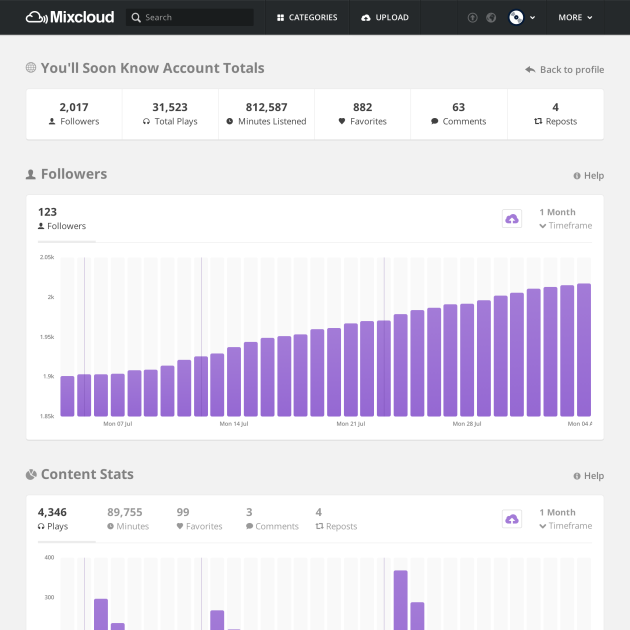Image resolution: width=630 pixels, height=630 pixels.
Task: Select the Plays stat tab
Action: (53, 519)
